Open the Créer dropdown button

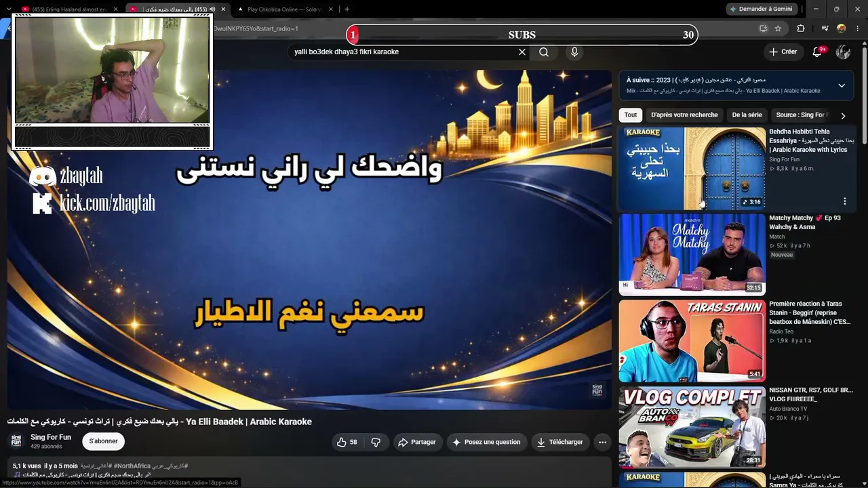pyautogui.click(x=783, y=52)
